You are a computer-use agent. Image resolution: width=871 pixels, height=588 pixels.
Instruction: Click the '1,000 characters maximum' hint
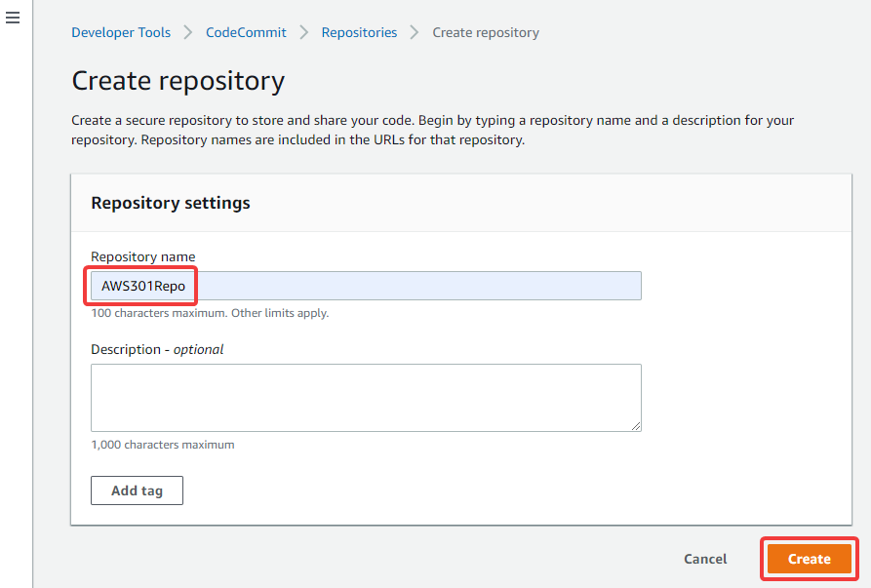click(x=163, y=445)
